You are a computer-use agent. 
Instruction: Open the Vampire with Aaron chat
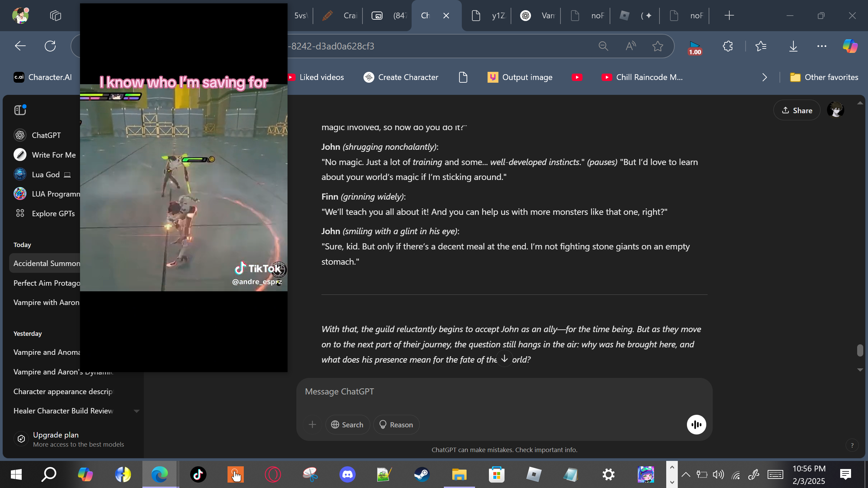pyautogui.click(x=46, y=302)
